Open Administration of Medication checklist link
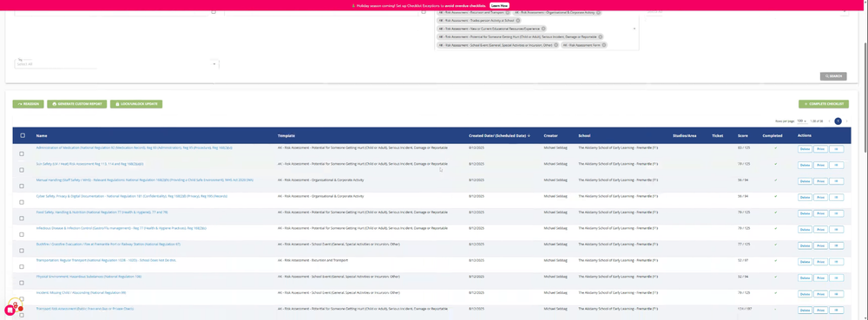The image size is (868, 320). coord(134,148)
